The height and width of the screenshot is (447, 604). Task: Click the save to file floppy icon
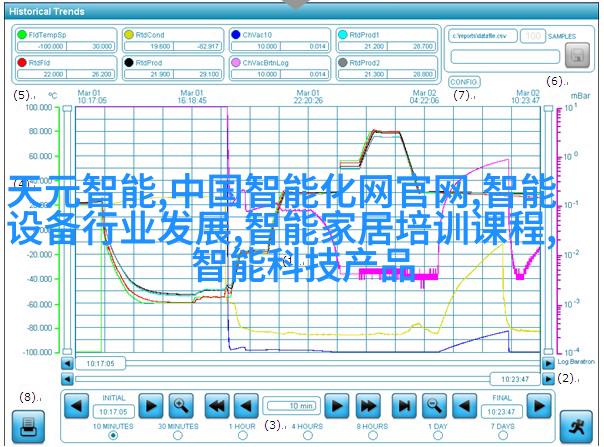coord(577,55)
